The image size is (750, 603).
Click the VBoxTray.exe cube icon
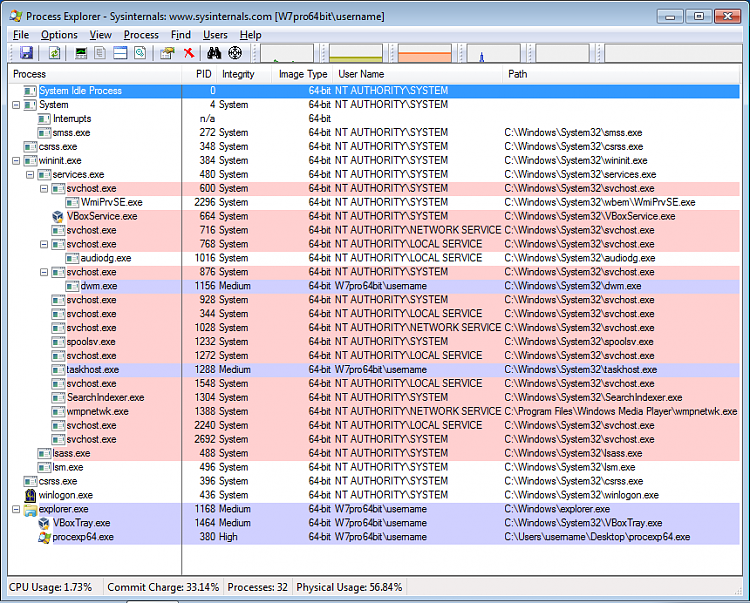(x=44, y=523)
